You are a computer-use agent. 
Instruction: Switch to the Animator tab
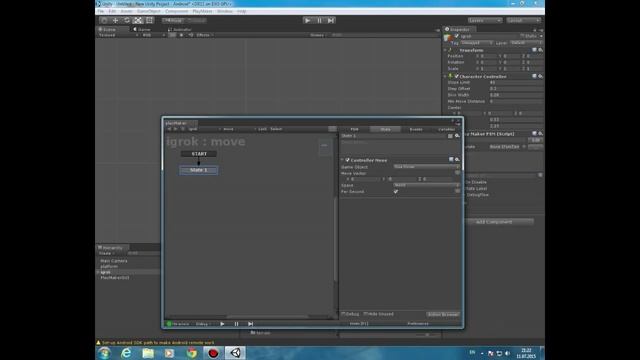pyautogui.click(x=180, y=29)
